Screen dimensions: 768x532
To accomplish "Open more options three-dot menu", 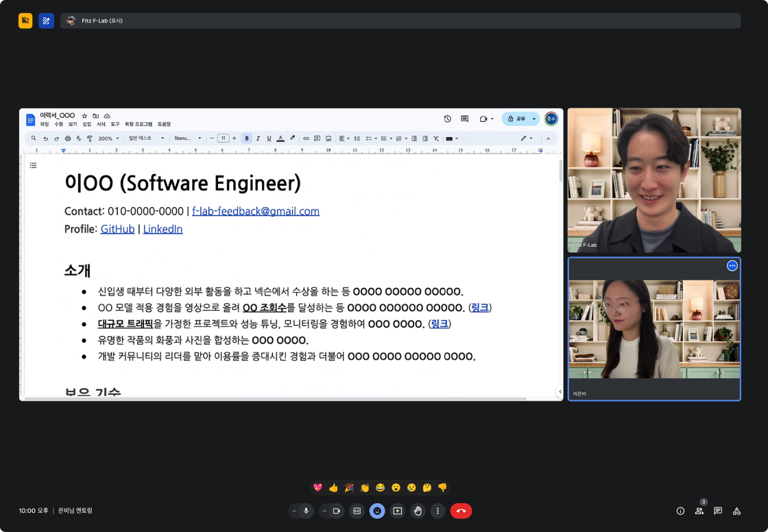I will click(437, 511).
